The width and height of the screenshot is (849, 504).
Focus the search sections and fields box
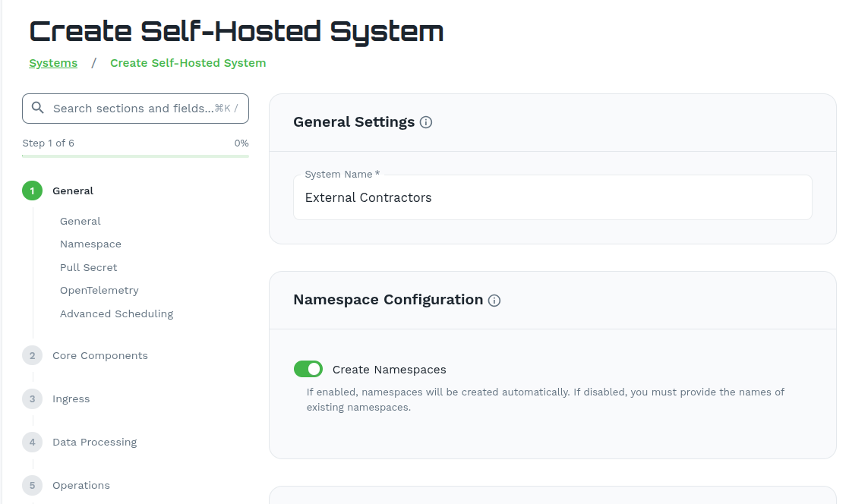tap(135, 109)
